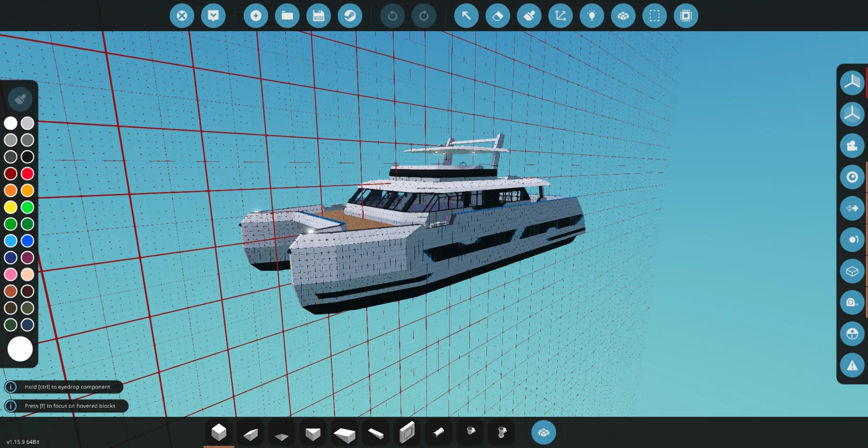Pick the bright red color swatch
The image size is (868, 448).
tap(28, 174)
